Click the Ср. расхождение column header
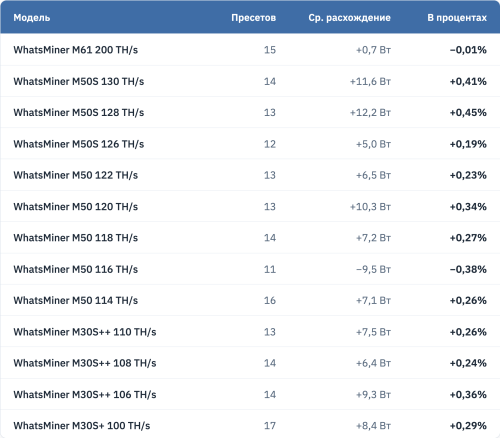The image size is (500, 438). (x=349, y=18)
